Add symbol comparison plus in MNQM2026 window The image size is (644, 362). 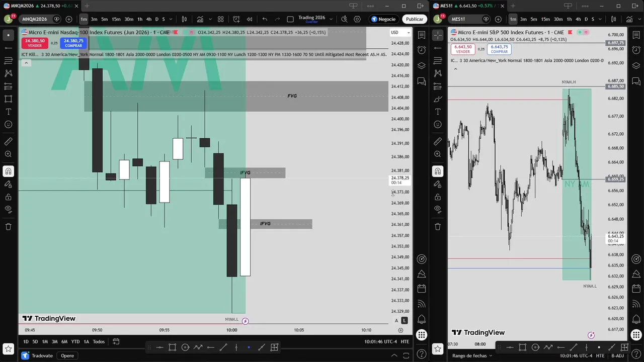click(x=69, y=19)
